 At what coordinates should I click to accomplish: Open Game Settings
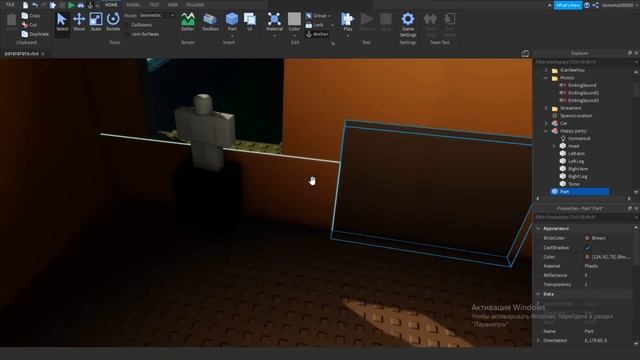(x=408, y=24)
